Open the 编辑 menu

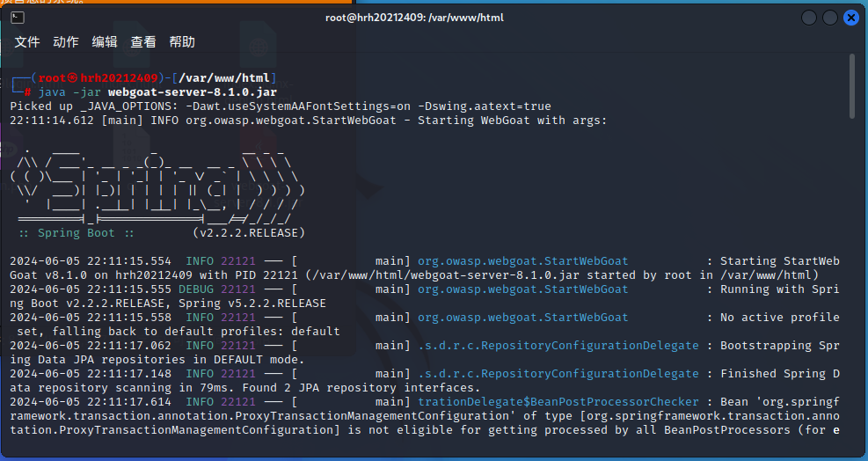(104, 42)
